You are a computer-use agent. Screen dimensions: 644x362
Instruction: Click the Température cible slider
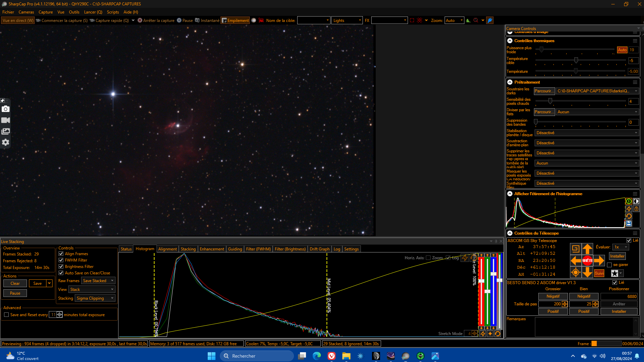(x=580, y=61)
